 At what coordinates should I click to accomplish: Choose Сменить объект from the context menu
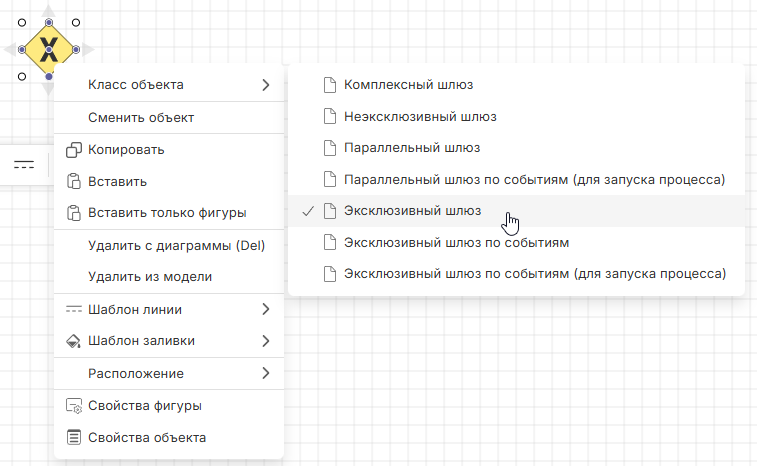141,117
